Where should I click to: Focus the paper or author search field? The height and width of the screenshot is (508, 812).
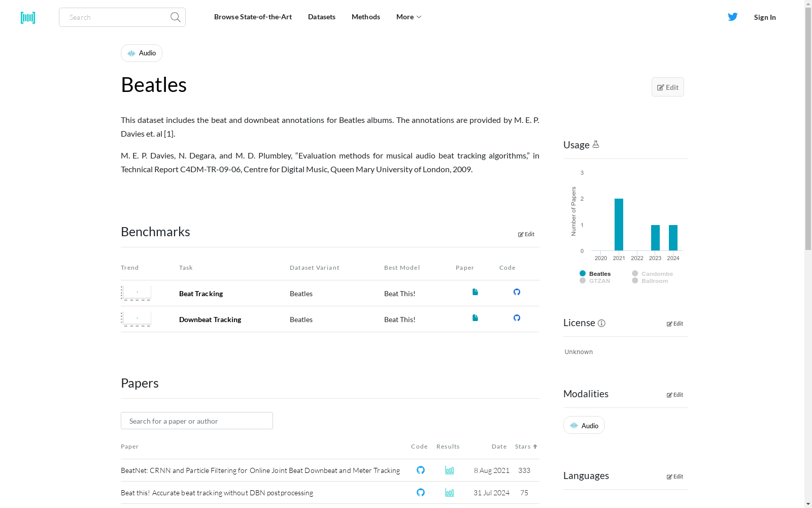tap(197, 421)
